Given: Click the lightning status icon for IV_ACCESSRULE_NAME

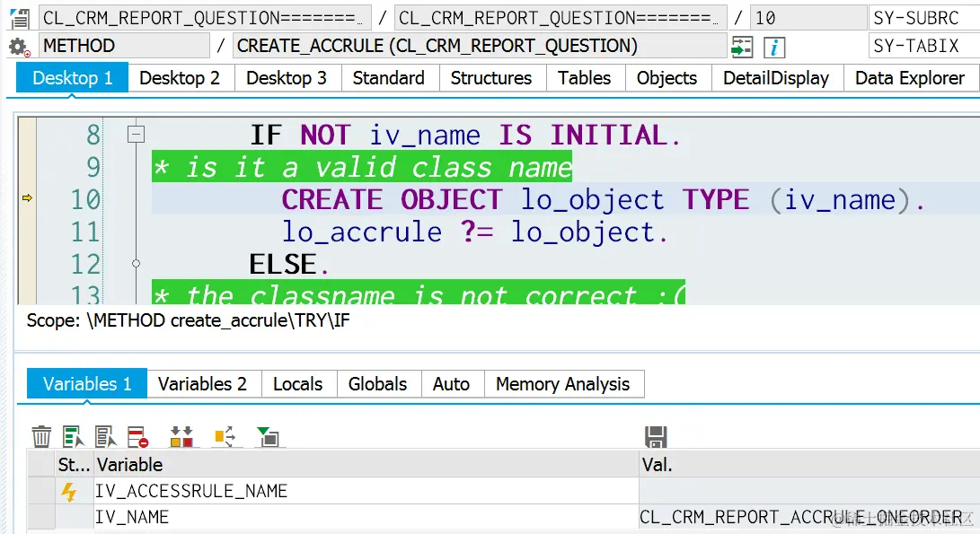Looking at the screenshot, I should coord(69,492).
